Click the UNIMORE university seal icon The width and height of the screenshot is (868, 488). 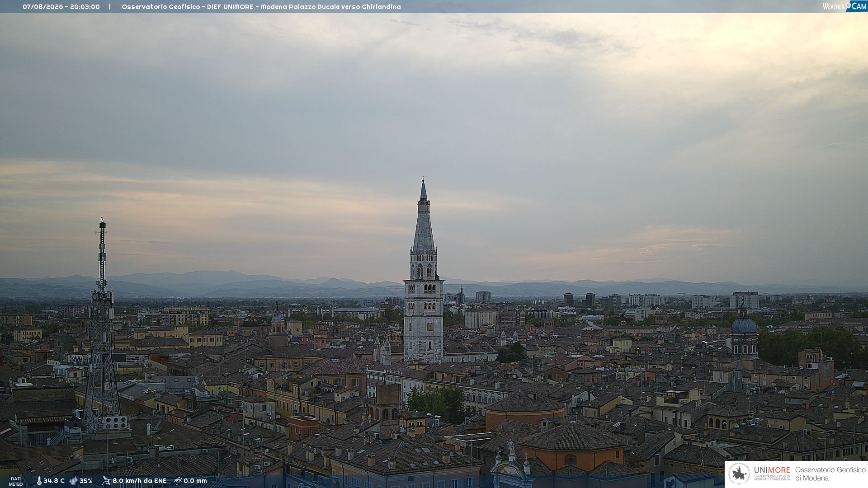[x=739, y=474]
